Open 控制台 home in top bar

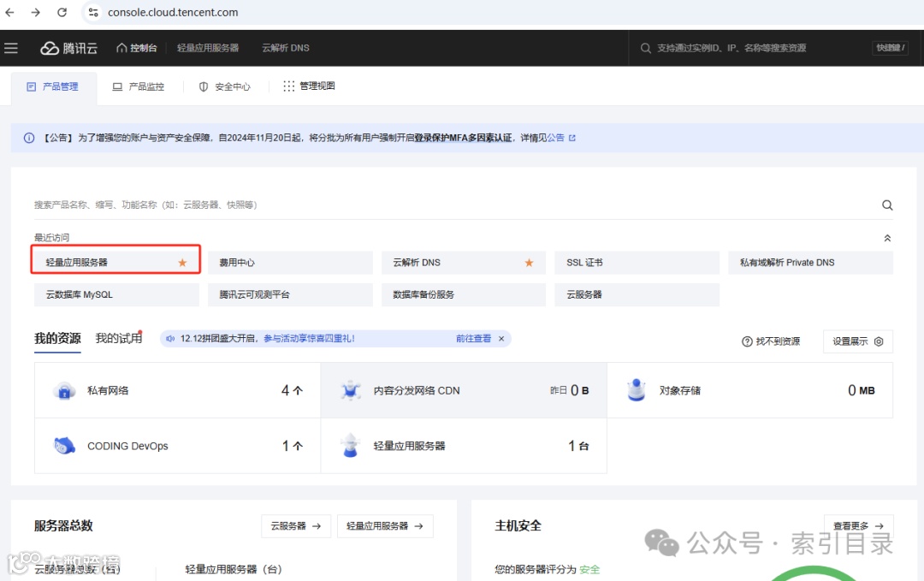137,48
